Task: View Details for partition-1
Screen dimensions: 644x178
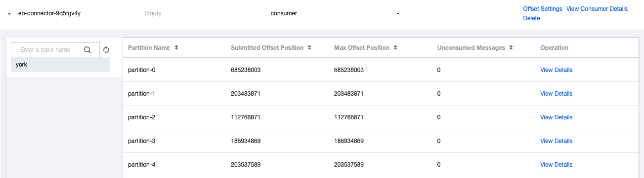Action: 556,94
